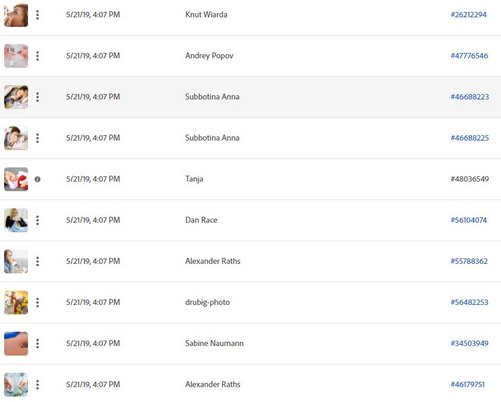The height and width of the screenshot is (402, 501).
Task: Follow the #56482253 asset link
Action: [x=469, y=302]
